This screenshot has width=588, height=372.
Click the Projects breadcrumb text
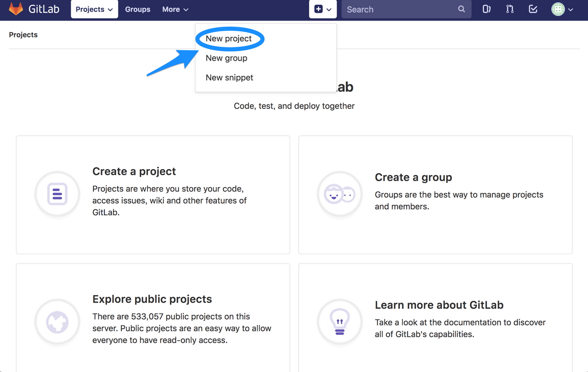click(x=23, y=35)
